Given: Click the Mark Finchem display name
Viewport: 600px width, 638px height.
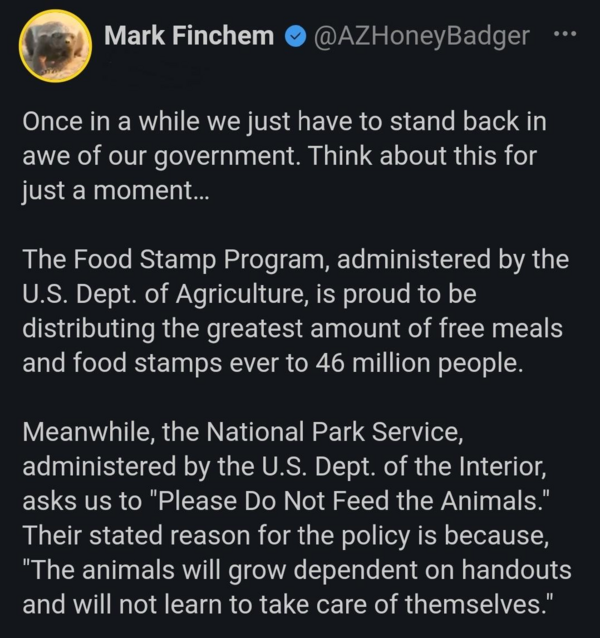Looking at the screenshot, I should tap(189, 36).
